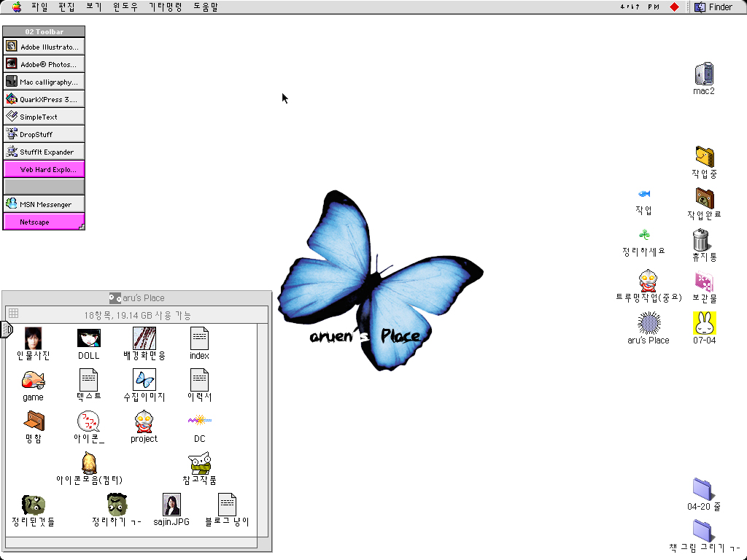Click the side tab on aru's Place window
The width and height of the screenshot is (747, 560).
pos(7,330)
